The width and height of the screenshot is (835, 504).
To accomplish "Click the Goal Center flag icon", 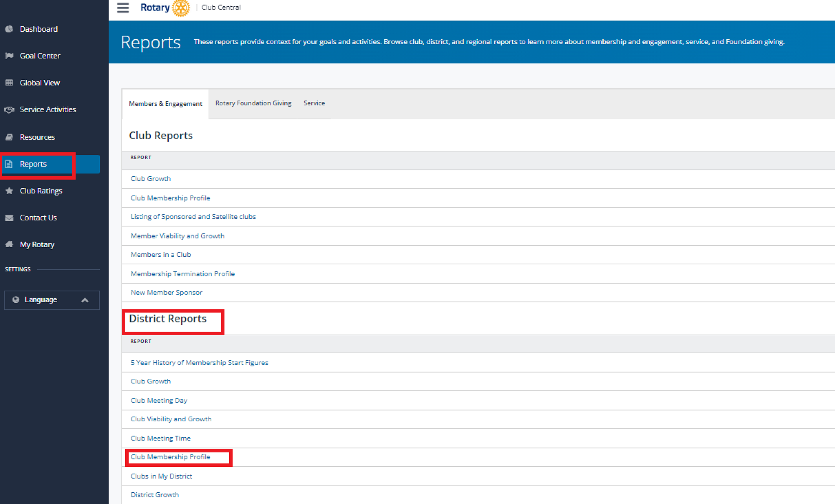I will tap(9, 56).
